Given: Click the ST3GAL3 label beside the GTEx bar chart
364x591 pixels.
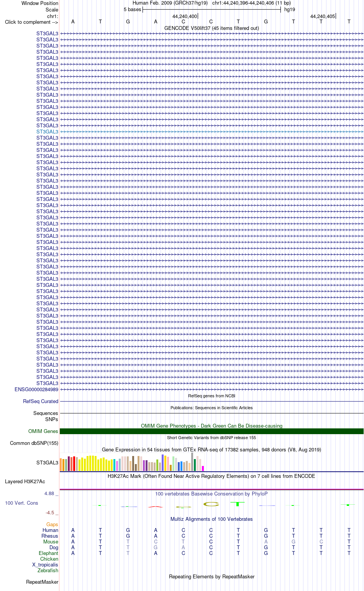Looking at the screenshot, I should [x=47, y=463].
